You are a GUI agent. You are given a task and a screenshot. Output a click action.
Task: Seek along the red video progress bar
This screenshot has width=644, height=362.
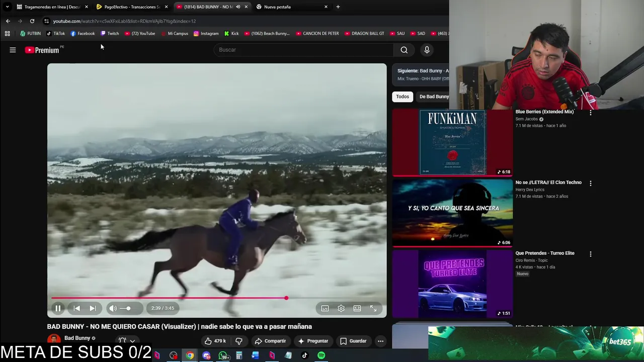(217, 298)
